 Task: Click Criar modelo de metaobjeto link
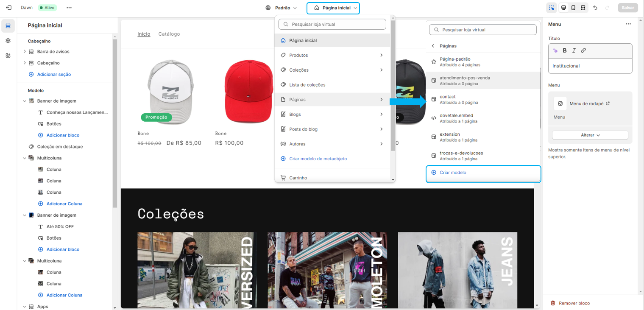pyautogui.click(x=318, y=159)
